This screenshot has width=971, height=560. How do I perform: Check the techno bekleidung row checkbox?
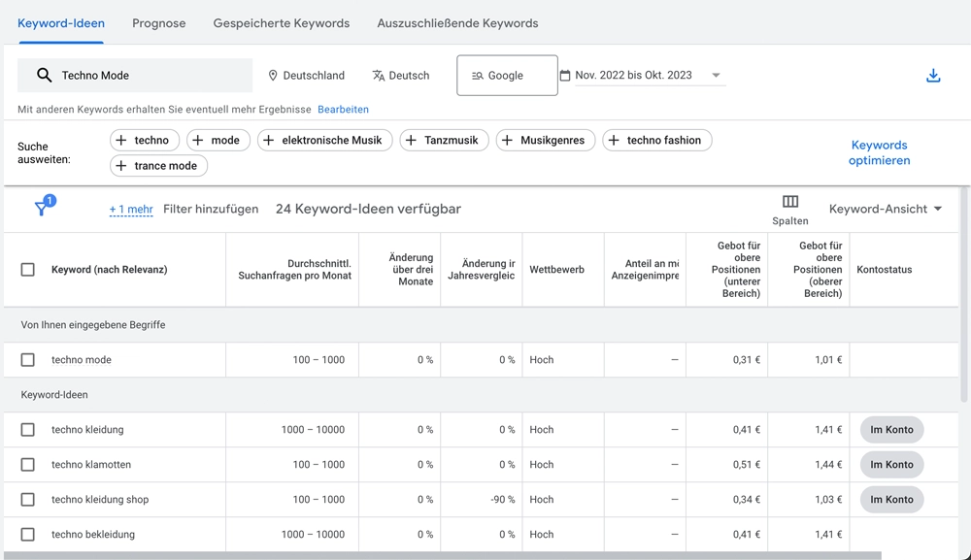(28, 535)
